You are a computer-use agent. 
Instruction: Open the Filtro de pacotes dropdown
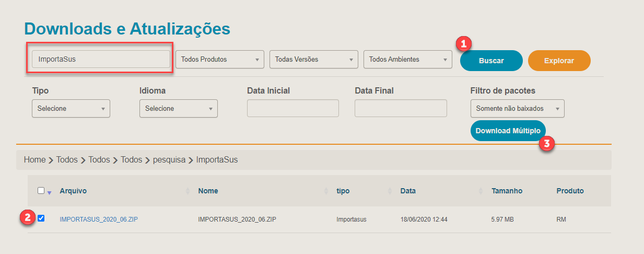pyautogui.click(x=517, y=109)
